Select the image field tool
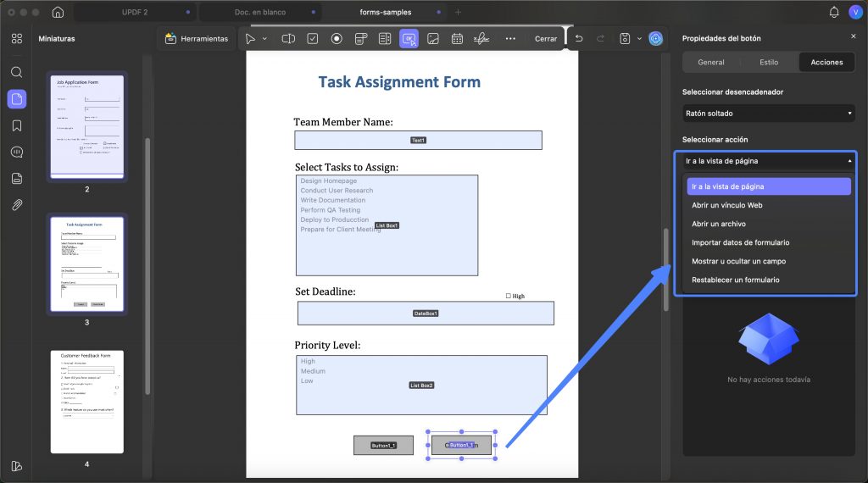This screenshot has height=483, width=868. point(433,39)
